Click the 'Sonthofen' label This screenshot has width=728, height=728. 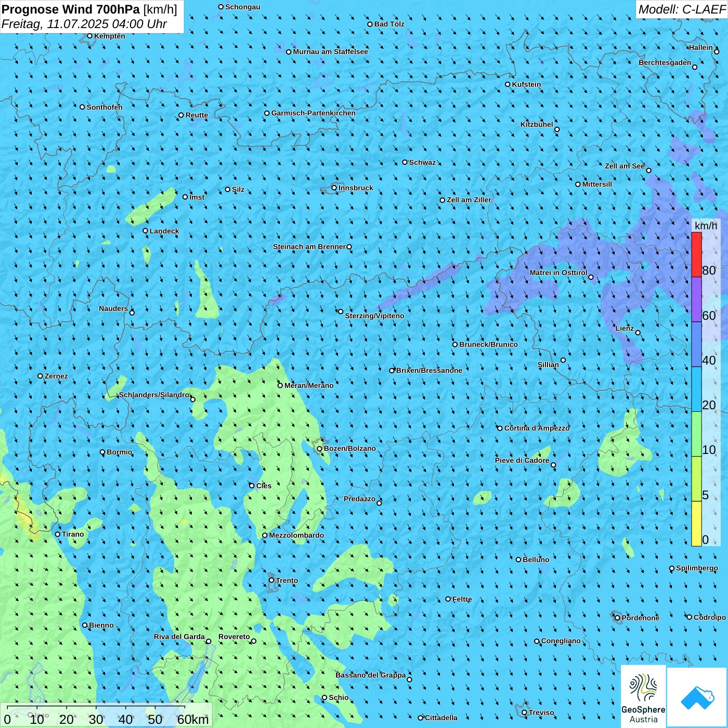[x=105, y=107]
